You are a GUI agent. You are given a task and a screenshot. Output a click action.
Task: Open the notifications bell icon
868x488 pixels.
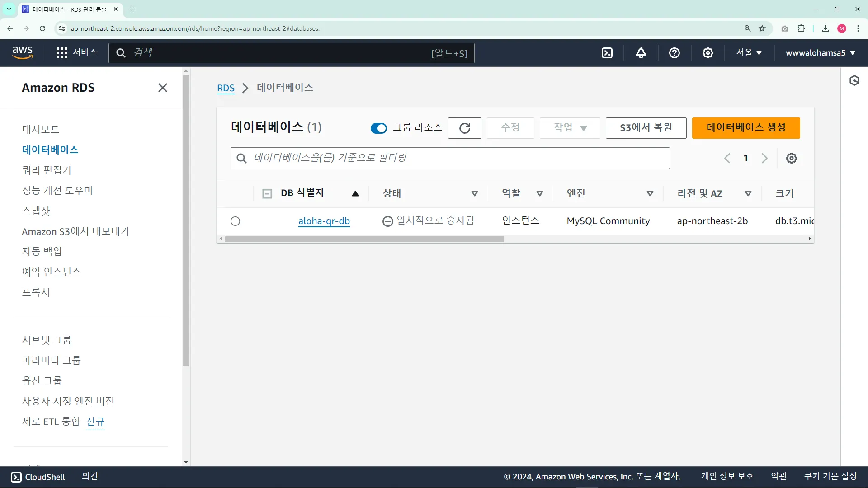[641, 53]
